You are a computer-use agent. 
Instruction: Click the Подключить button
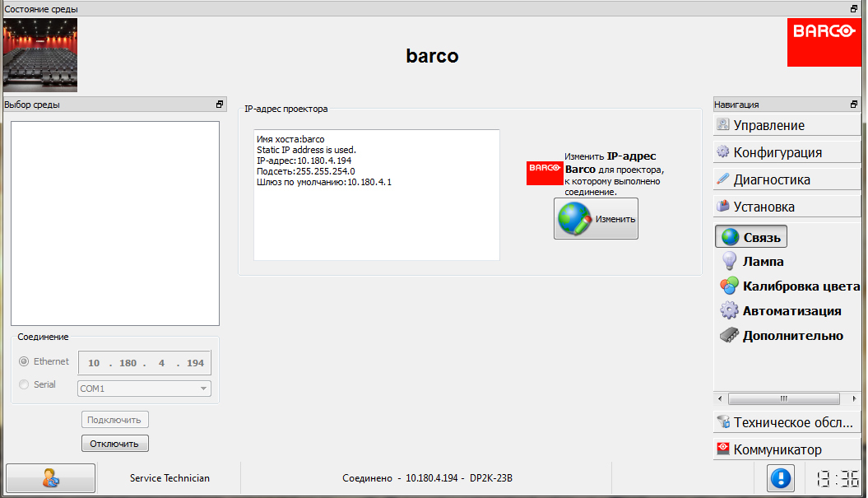pyautogui.click(x=114, y=420)
